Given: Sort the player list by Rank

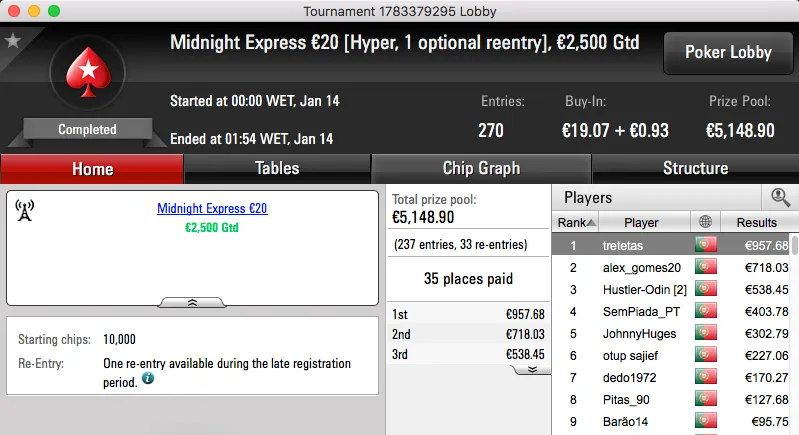Looking at the screenshot, I should (x=576, y=222).
